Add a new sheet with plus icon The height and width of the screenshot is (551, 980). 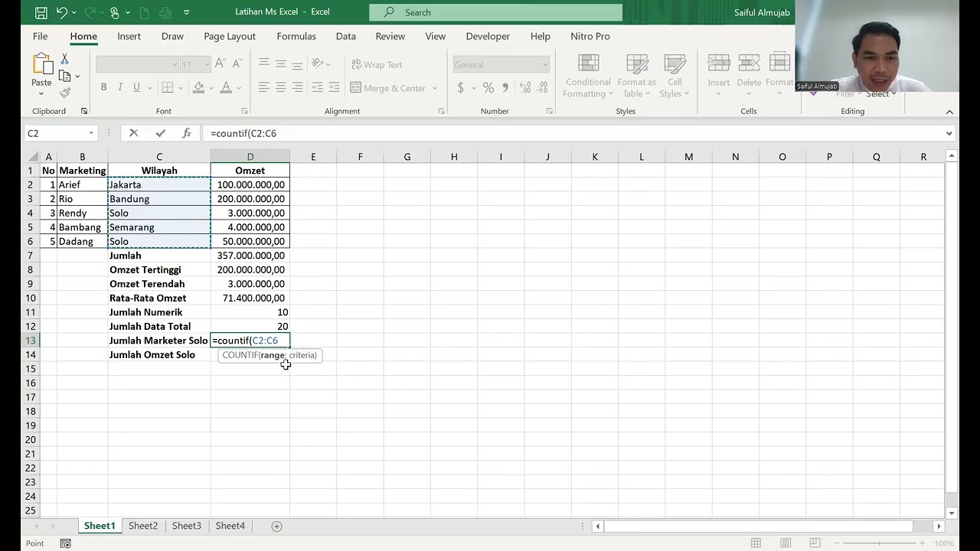point(277,526)
